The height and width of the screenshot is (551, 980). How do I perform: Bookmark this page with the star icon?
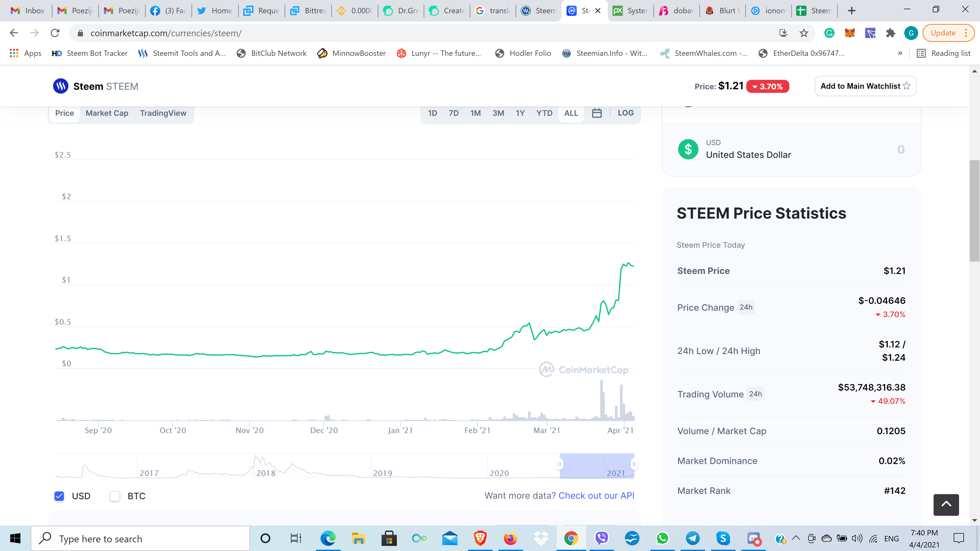point(803,33)
